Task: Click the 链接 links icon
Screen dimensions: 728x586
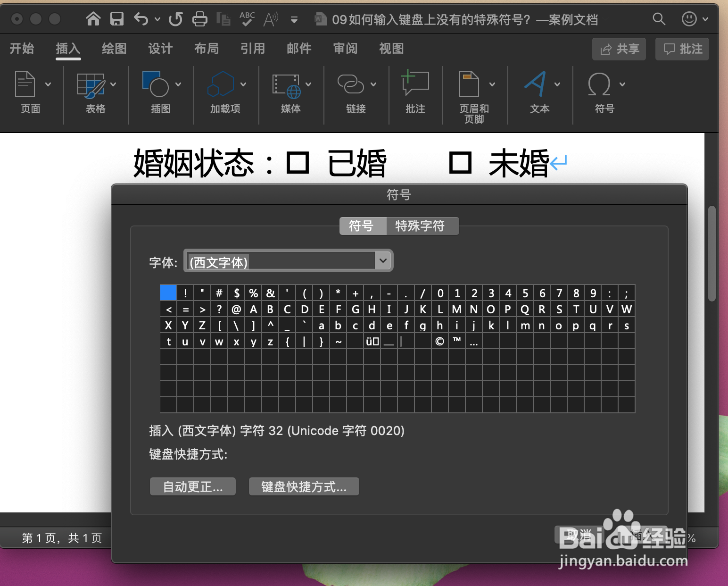Action: [351, 84]
